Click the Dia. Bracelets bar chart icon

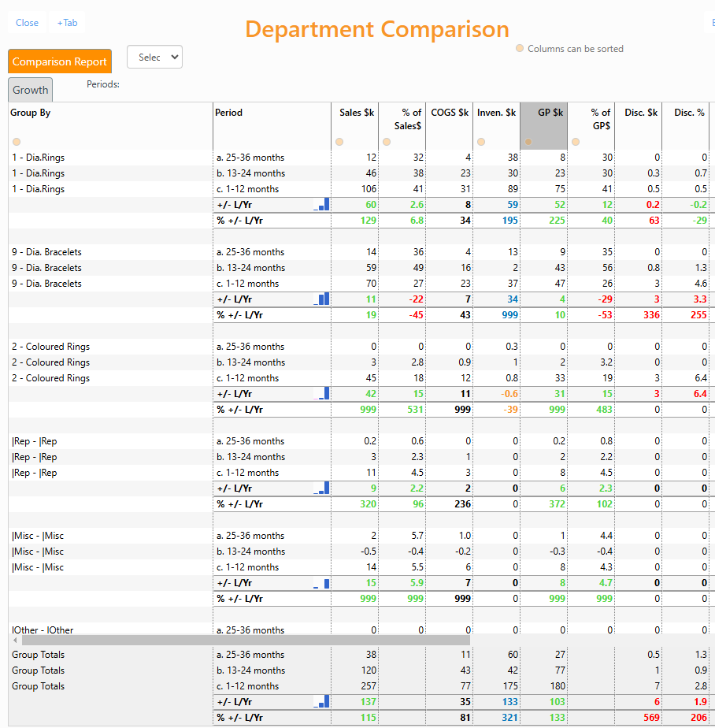[x=321, y=299]
